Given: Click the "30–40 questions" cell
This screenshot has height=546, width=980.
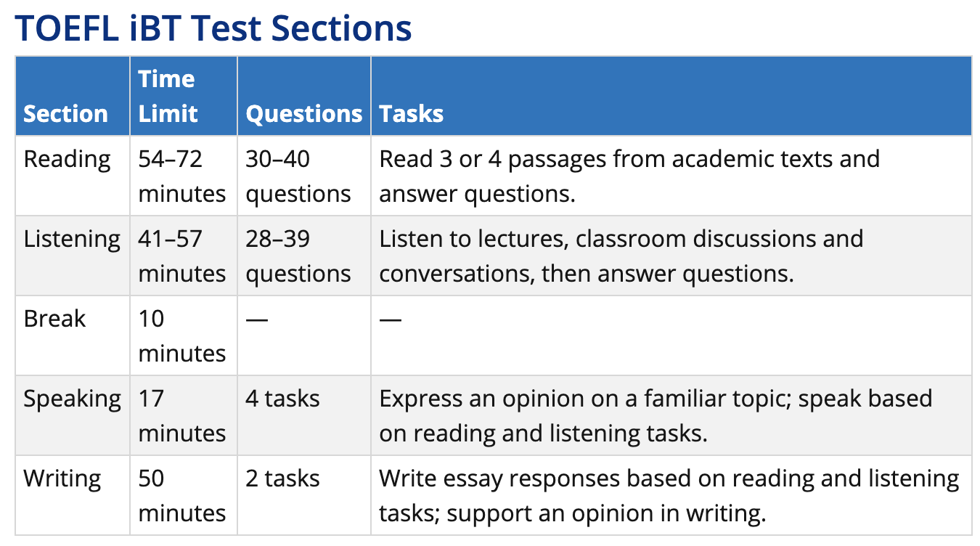Looking at the screenshot, I should point(298,176).
